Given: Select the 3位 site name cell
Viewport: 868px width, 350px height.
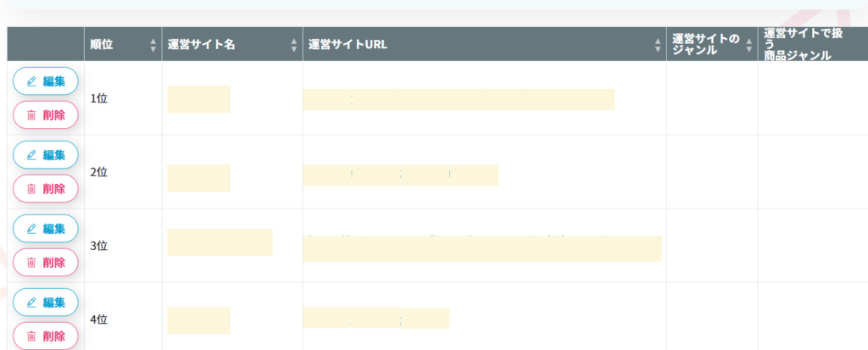Looking at the screenshot, I should click(x=220, y=242).
